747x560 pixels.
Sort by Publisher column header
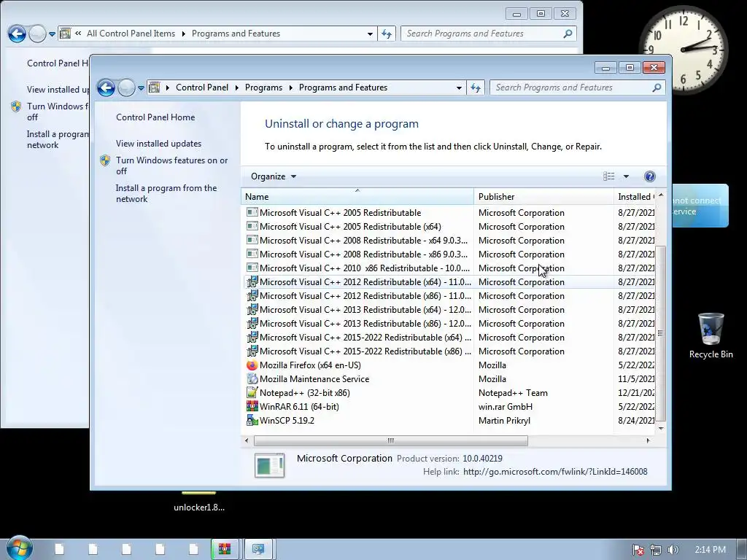[543, 197]
